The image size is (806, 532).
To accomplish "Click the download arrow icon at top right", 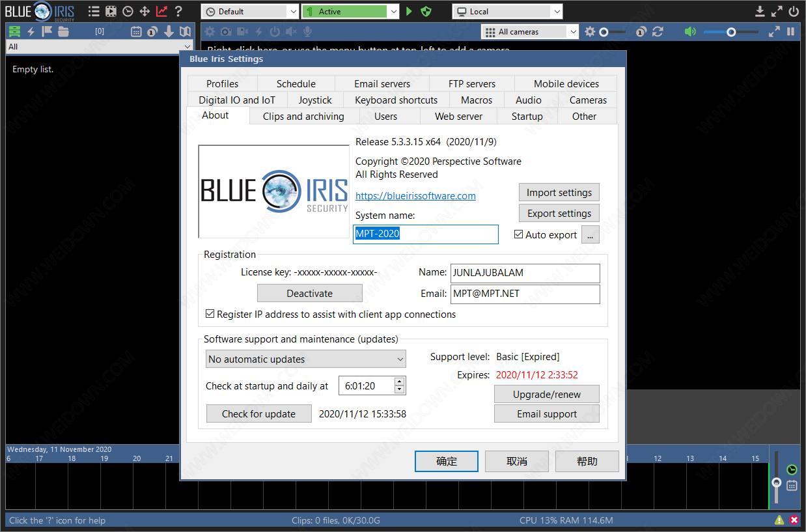I will click(x=760, y=11).
